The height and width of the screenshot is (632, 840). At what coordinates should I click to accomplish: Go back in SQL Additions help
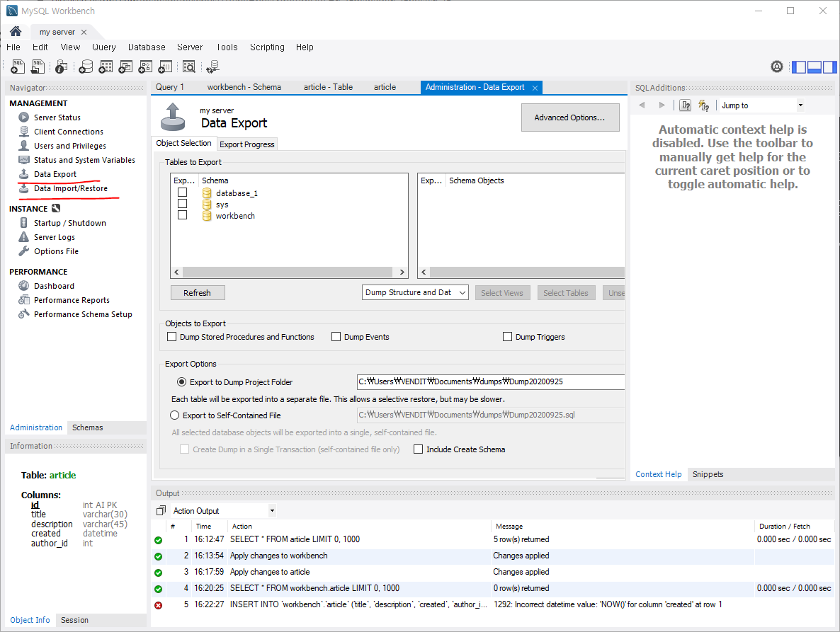(x=642, y=105)
